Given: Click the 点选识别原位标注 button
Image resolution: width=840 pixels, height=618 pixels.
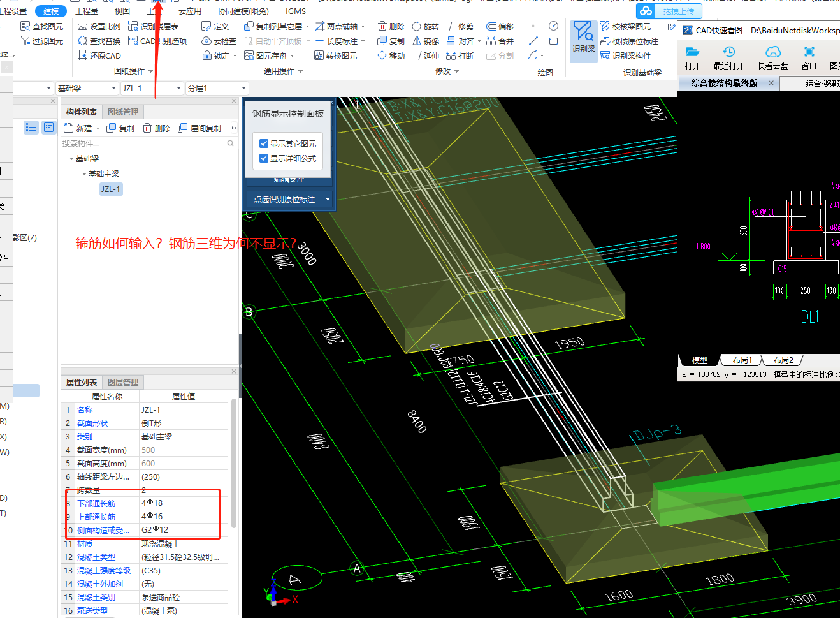Looking at the screenshot, I should click(284, 199).
